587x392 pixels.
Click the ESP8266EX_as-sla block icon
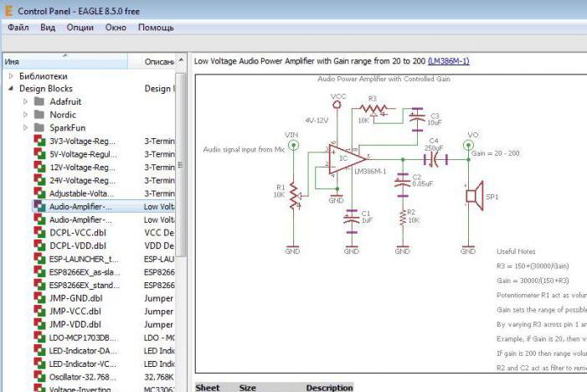click(39, 272)
